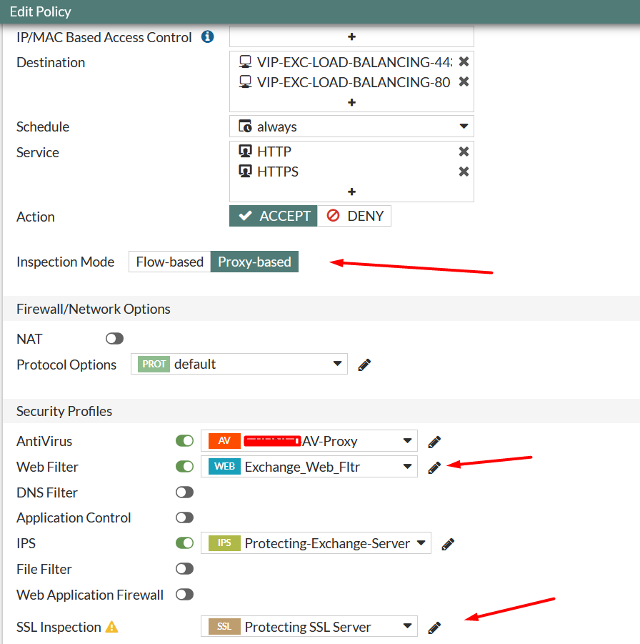Disable the AntiVirus toggle
Image resolution: width=640 pixels, height=644 pixels.
coord(185,441)
